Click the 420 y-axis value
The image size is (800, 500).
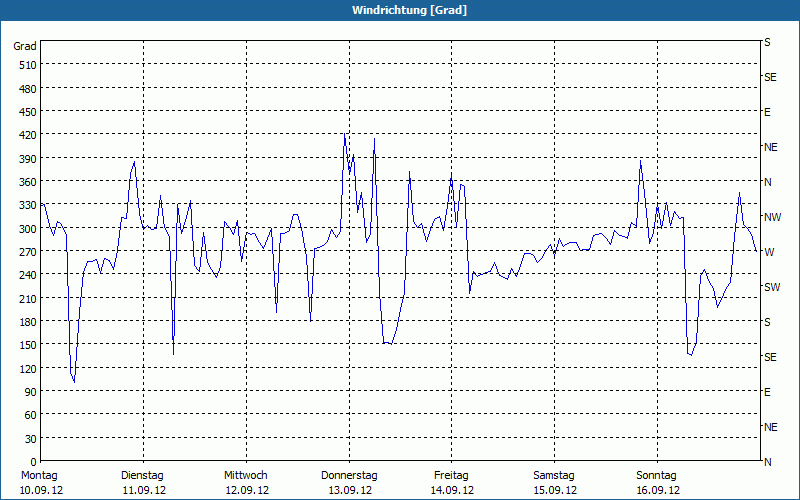[x=28, y=135]
